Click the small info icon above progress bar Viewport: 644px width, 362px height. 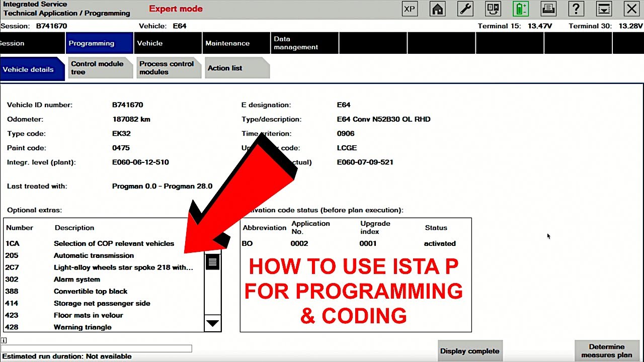pyautogui.click(x=4, y=340)
